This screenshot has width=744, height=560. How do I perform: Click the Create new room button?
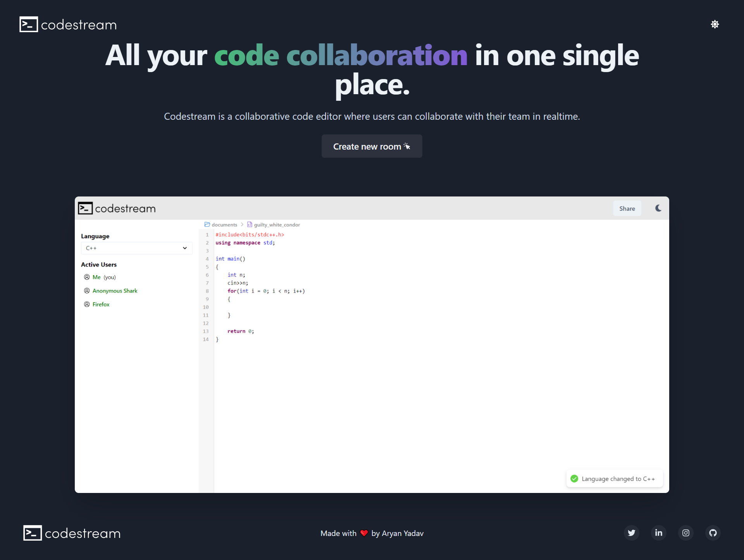point(372,146)
